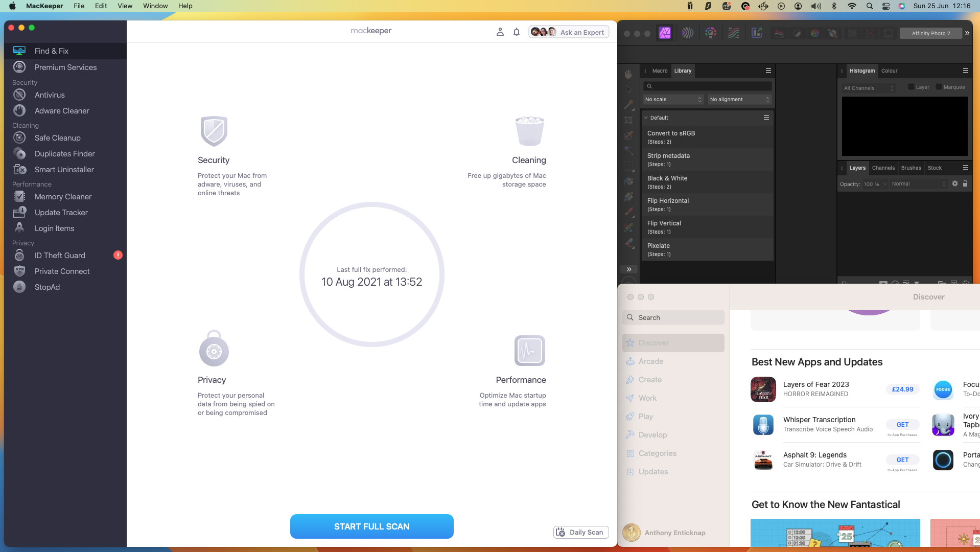Open Control Centre in menu bar
This screenshot has width=980, height=552.
tap(886, 6)
